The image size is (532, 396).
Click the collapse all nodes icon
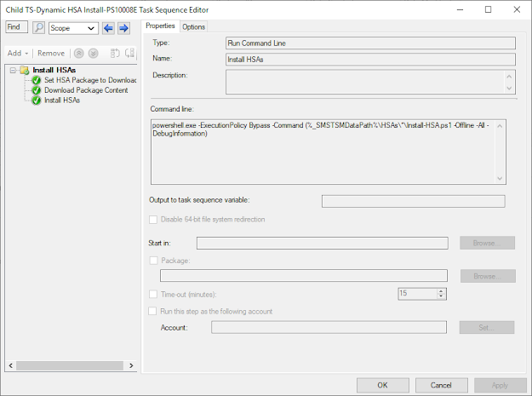tap(130, 54)
